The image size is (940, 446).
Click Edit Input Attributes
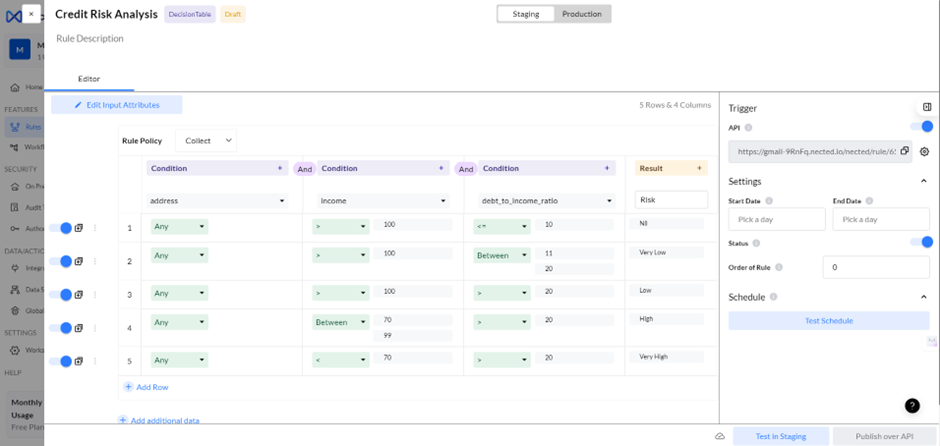(x=117, y=105)
